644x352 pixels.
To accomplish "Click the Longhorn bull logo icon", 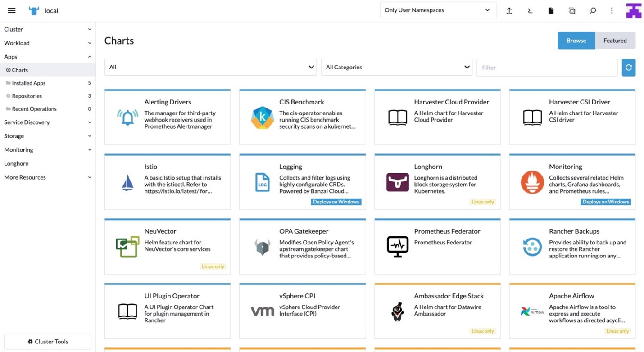I will click(398, 182).
